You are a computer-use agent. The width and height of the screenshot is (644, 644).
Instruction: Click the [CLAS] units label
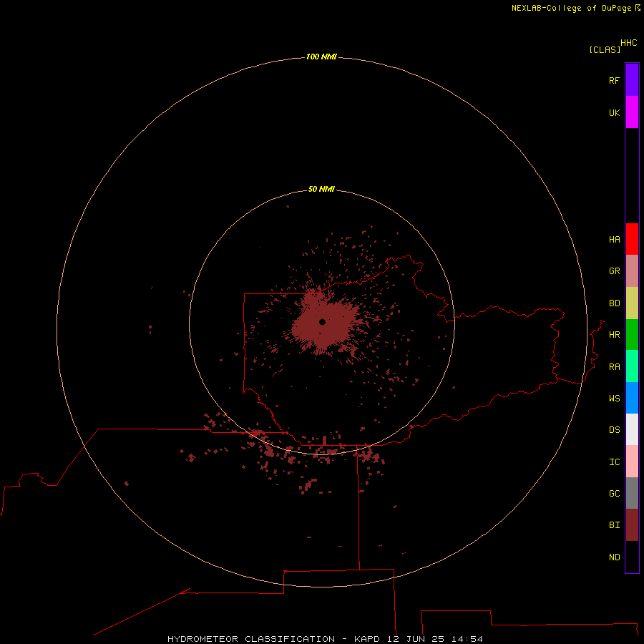(x=605, y=49)
